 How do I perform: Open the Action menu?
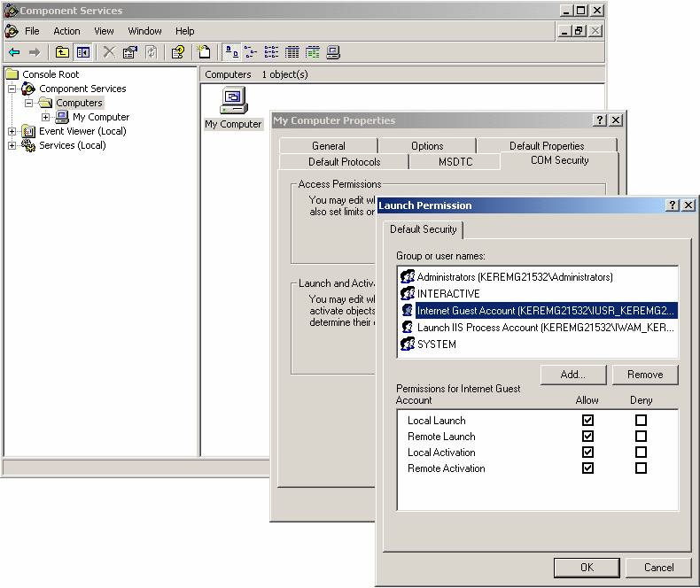coord(66,31)
